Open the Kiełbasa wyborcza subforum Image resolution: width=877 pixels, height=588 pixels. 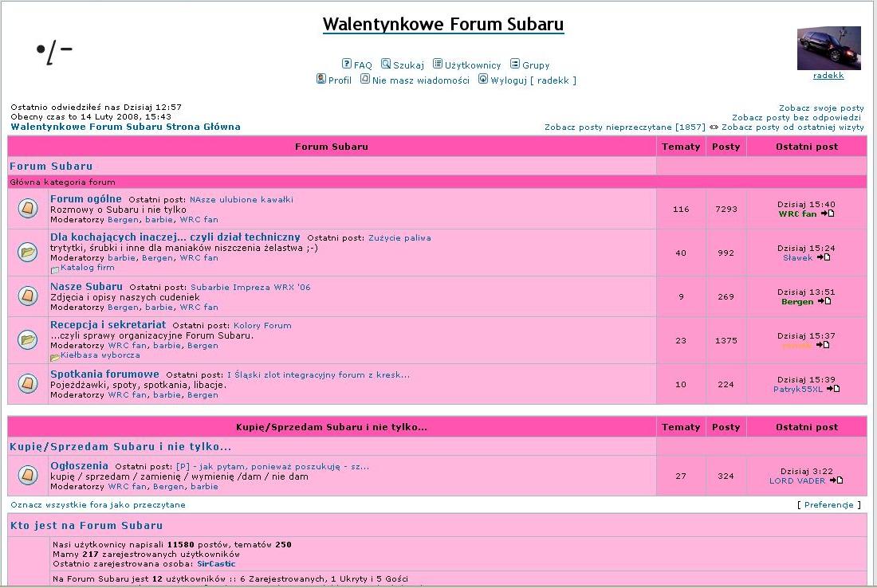[x=100, y=355]
